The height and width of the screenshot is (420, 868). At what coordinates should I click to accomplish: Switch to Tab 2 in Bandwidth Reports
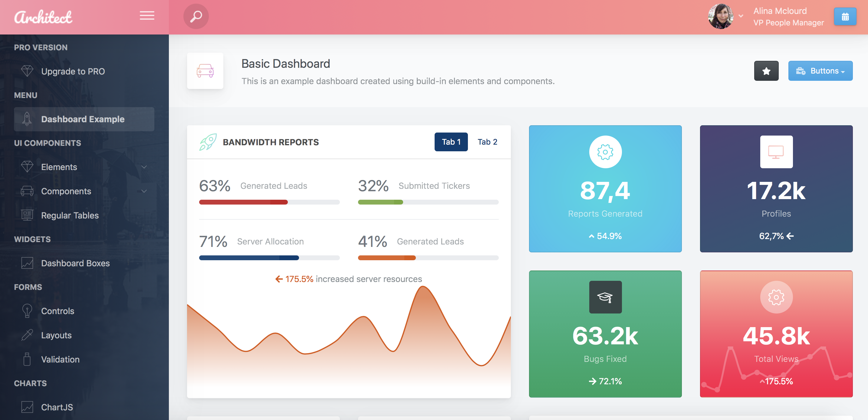(x=487, y=142)
